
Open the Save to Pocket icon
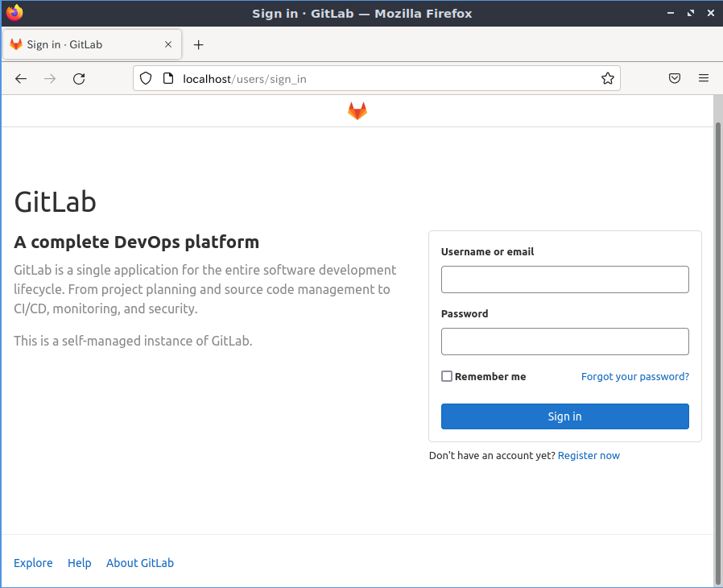[x=675, y=78]
